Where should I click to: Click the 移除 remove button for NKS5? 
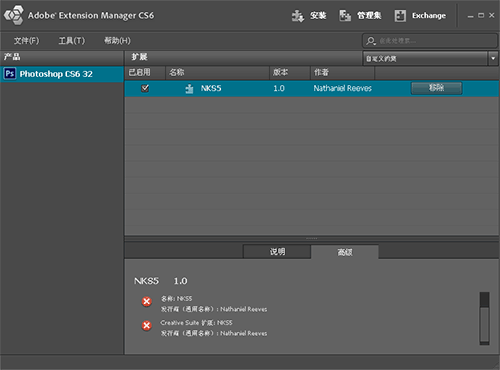click(436, 88)
